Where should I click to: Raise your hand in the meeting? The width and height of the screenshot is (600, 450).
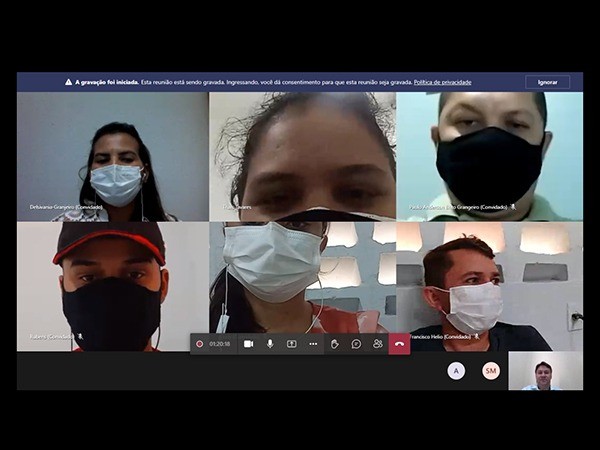(335, 344)
